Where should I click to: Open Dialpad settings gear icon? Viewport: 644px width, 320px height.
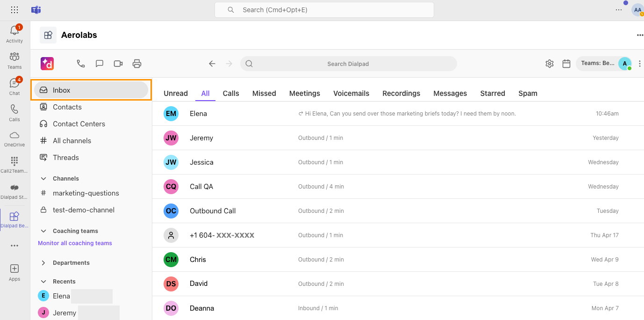pyautogui.click(x=550, y=64)
